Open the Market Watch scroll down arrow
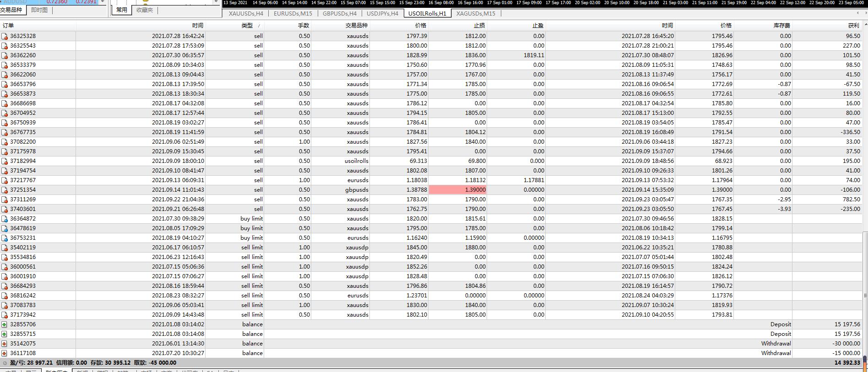This screenshot has width=868, height=372. (x=103, y=2)
